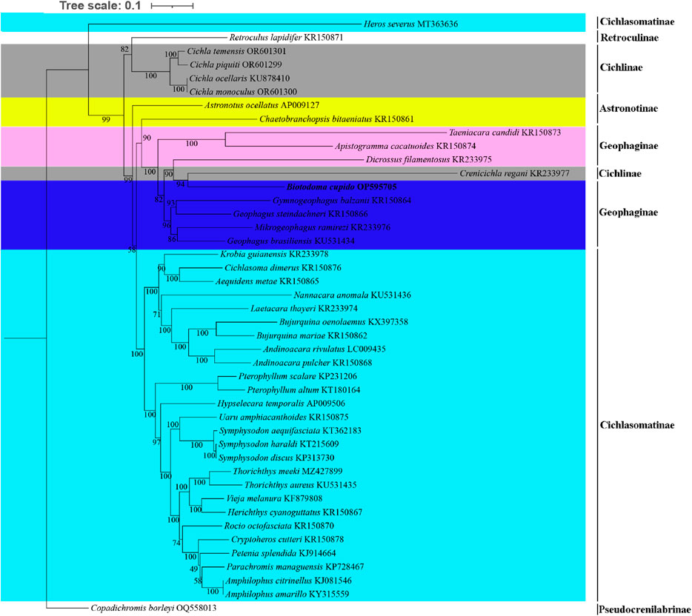Click bold Biotodoma cupido OP595705 label

(341, 187)
